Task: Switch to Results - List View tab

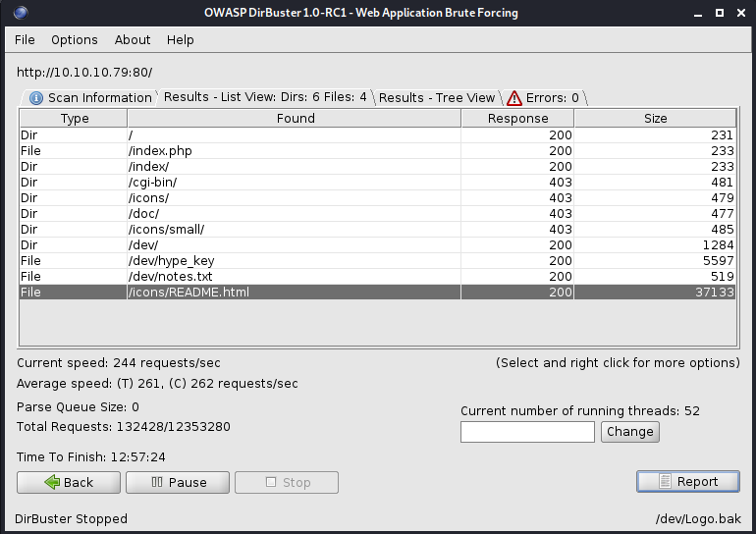Action: click(x=265, y=97)
